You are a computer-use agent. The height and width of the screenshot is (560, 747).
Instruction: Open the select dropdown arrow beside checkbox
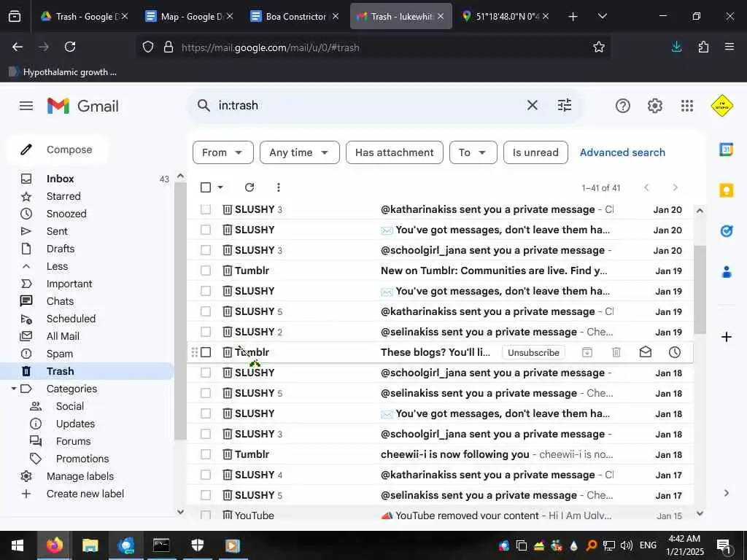pyautogui.click(x=220, y=187)
